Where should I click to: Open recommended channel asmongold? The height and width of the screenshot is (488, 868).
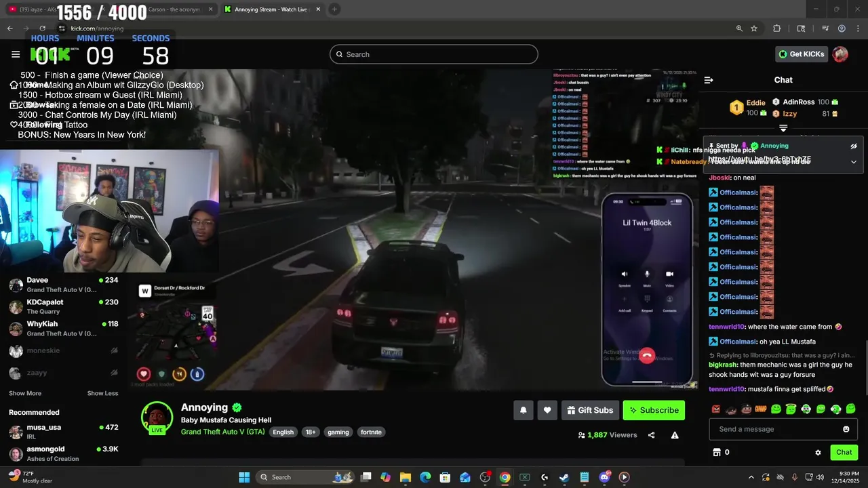[64, 453]
